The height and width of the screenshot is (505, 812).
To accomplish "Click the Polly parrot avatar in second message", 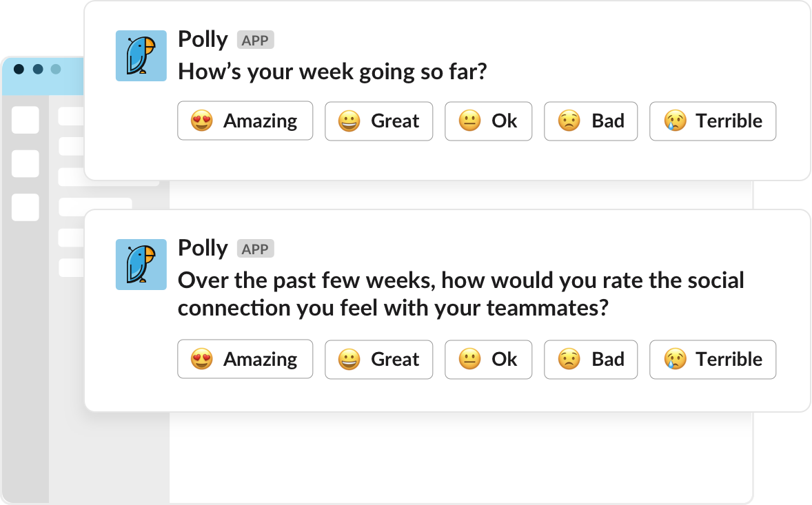I will (141, 265).
